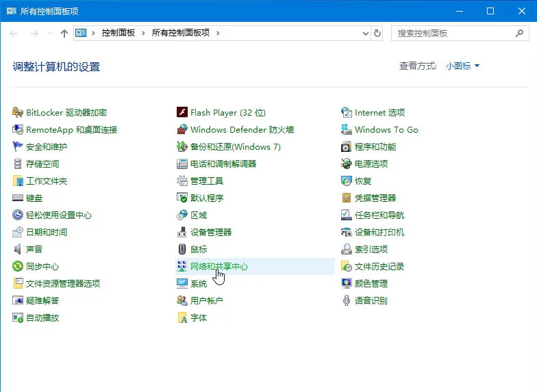Screen dimensions: 537x392
Task: Click the search magnifier icon
Action: pyautogui.click(x=519, y=33)
